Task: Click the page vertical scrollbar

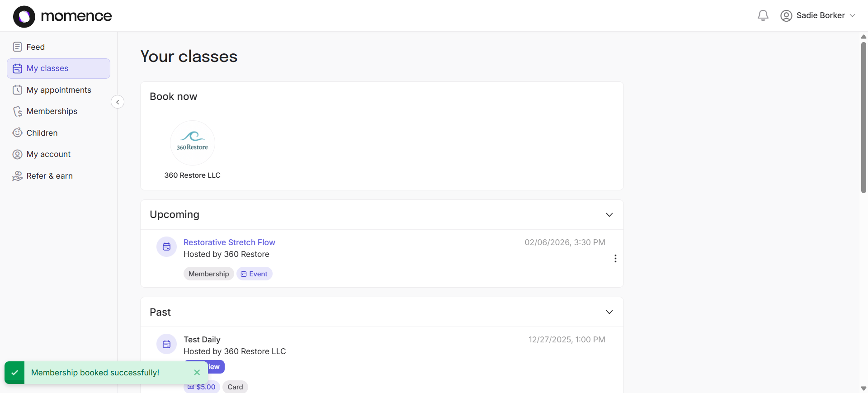Action: tap(863, 118)
